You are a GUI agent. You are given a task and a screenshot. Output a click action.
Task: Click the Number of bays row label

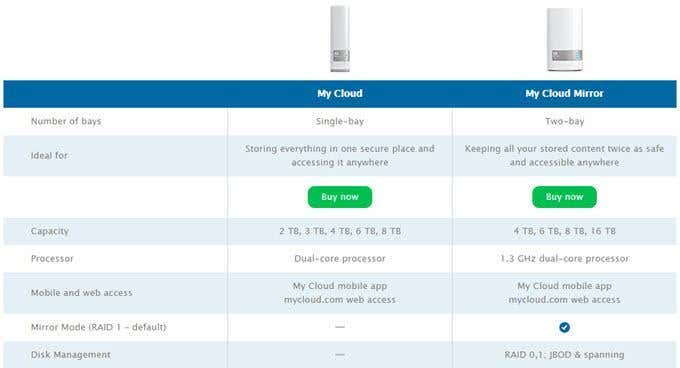(66, 121)
